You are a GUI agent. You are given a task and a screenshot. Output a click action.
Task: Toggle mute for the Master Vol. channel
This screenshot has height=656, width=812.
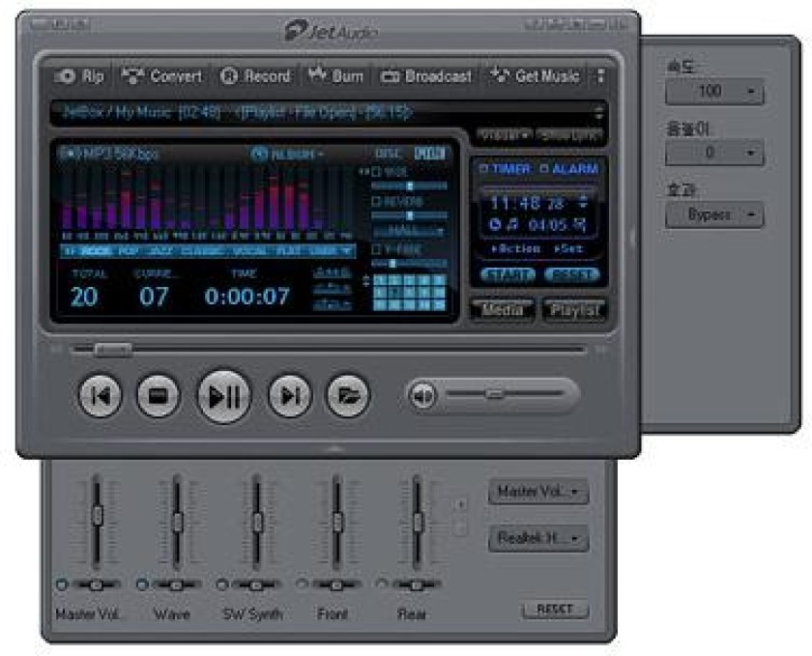tap(62, 585)
